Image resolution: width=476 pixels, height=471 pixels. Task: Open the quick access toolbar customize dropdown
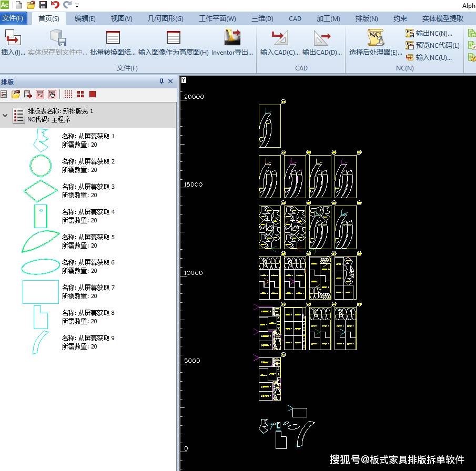(77, 6)
